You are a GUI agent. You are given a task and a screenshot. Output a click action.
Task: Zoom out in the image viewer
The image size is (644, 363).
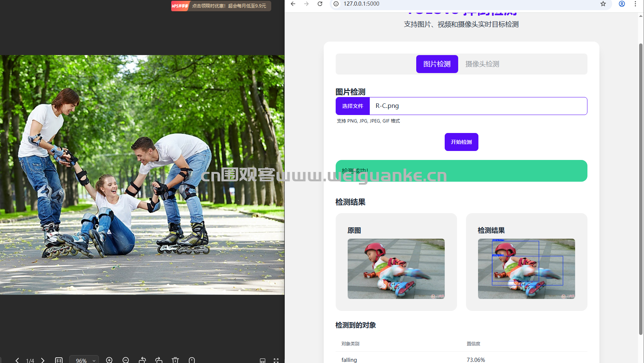tap(126, 360)
